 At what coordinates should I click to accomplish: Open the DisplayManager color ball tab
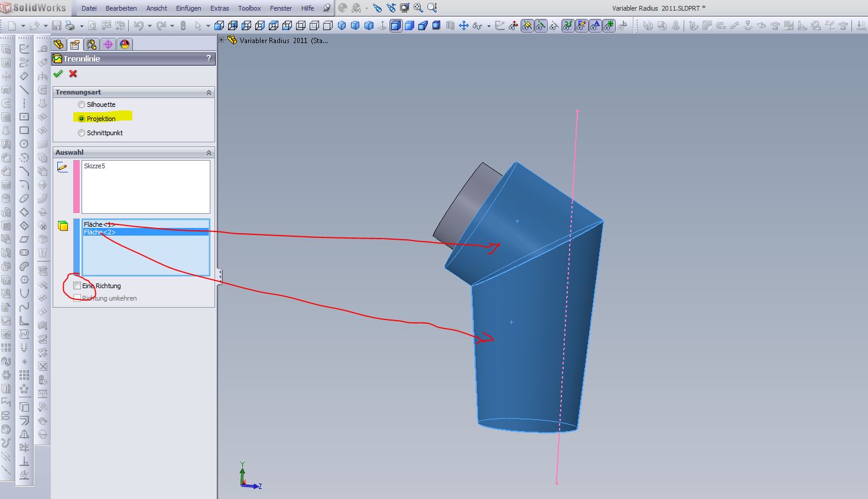124,45
